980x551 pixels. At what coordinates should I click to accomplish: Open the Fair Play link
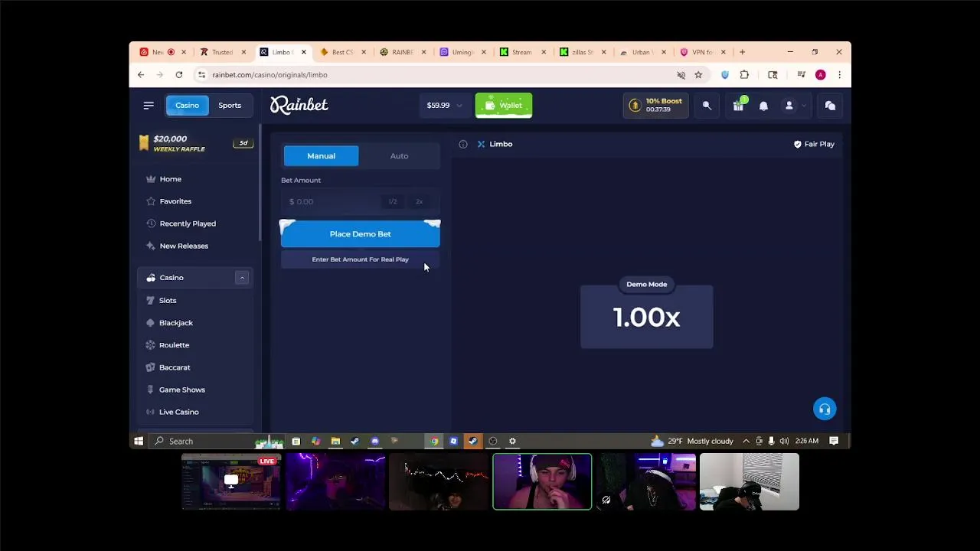(814, 144)
